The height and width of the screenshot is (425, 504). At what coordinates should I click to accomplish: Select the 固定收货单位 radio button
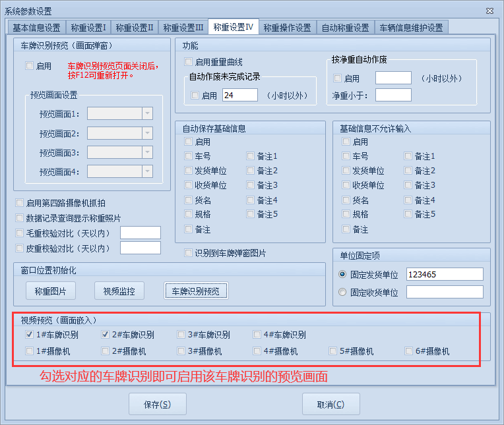point(342,292)
